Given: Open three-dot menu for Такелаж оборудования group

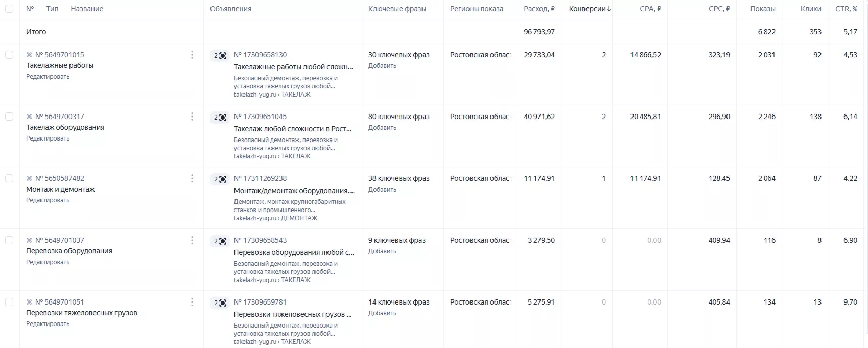Looking at the screenshot, I should pos(192,117).
